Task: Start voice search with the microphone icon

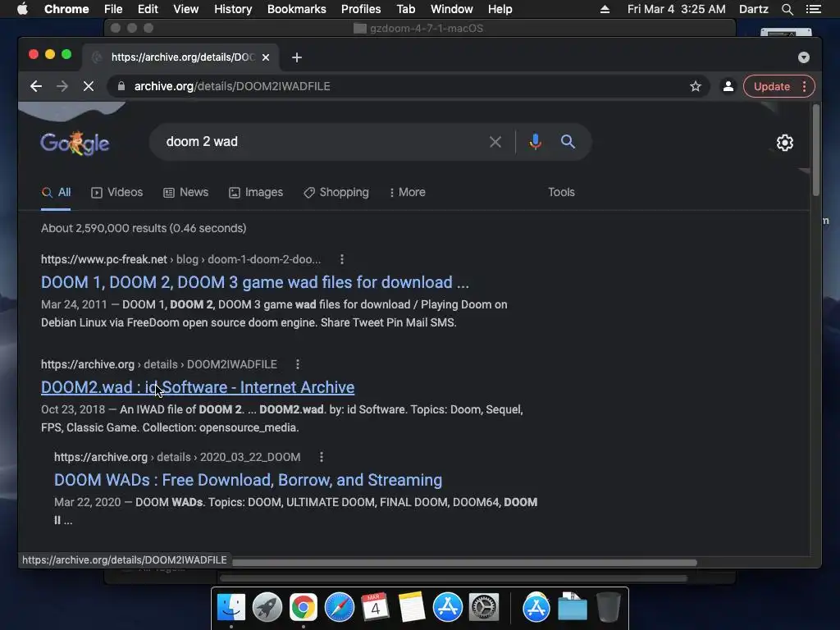Action: click(x=535, y=142)
